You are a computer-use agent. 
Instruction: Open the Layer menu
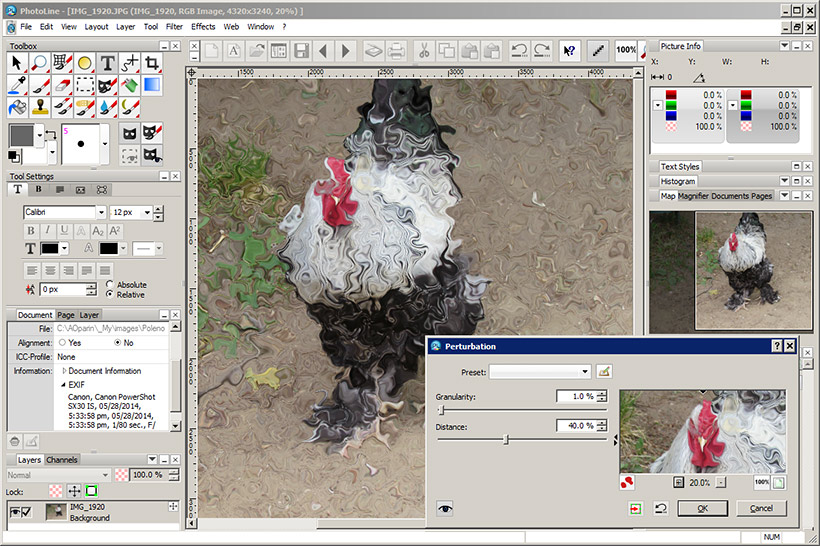[x=126, y=27]
